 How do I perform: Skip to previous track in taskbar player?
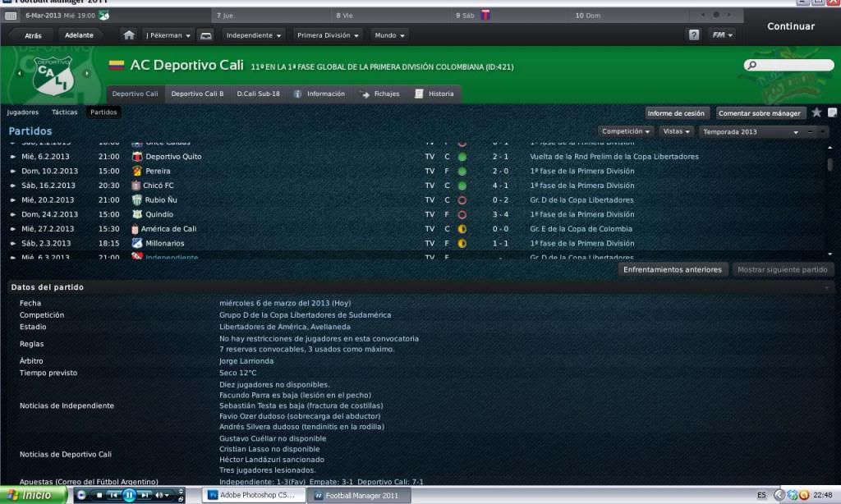point(113,496)
